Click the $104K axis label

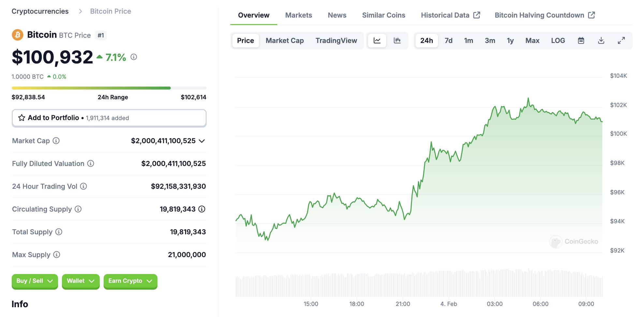click(x=618, y=76)
